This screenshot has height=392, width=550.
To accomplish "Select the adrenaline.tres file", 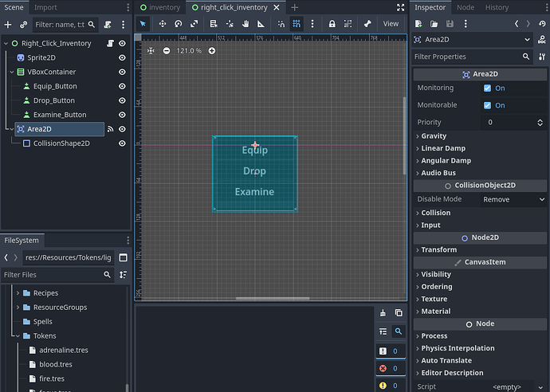I will [x=63, y=350].
